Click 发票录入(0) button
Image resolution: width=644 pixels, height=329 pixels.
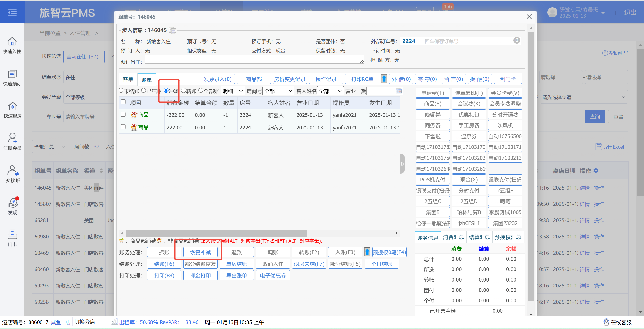(218, 79)
